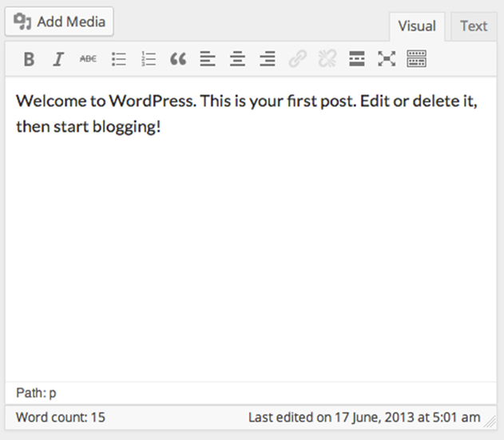
Task: Apply strikethrough with the ABC icon
Action: click(88, 59)
